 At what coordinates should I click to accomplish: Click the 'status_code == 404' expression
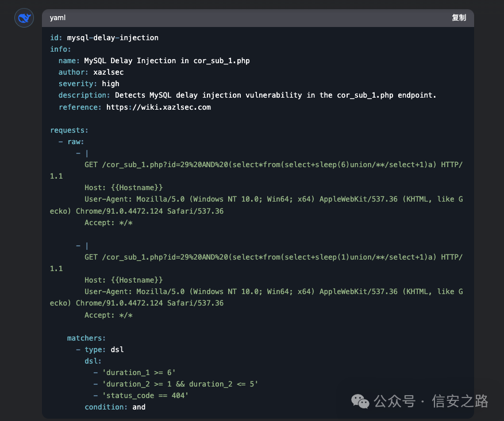(x=145, y=396)
